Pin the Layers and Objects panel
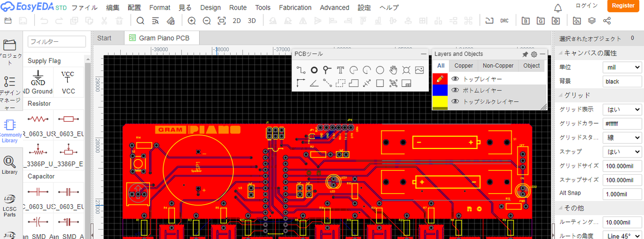 pos(525,54)
